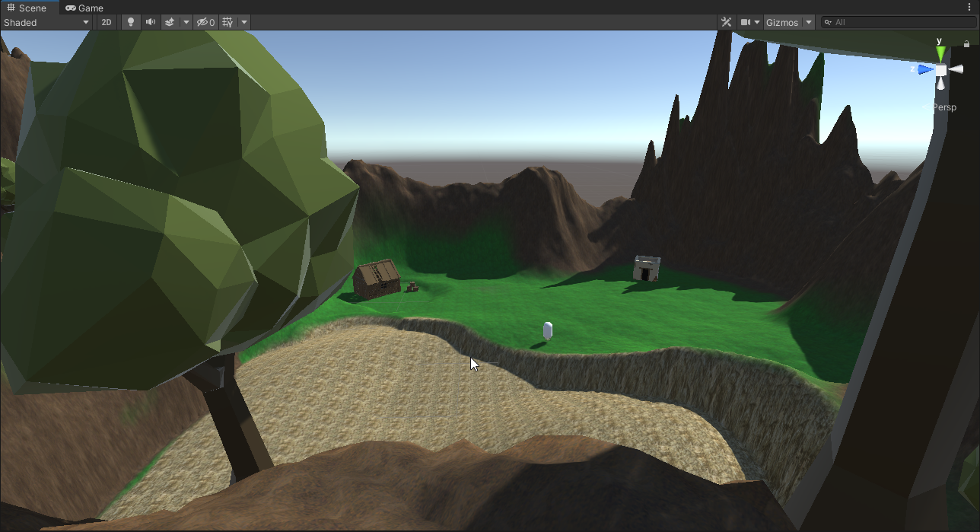
Task: Open the effects dropdown arrow
Action: click(186, 22)
